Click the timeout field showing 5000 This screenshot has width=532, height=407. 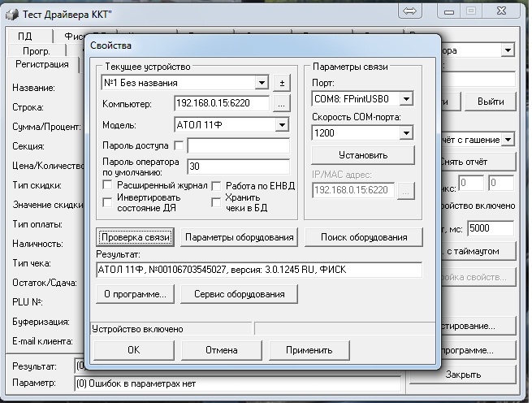491,228
